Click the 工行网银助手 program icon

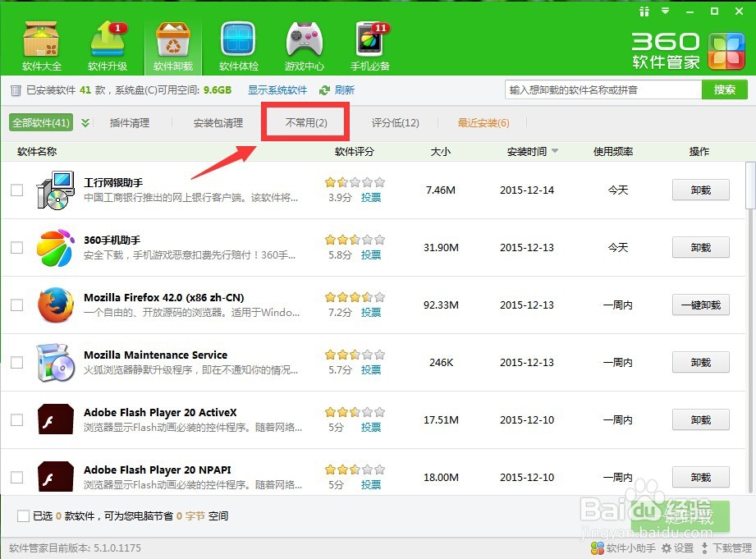click(56, 190)
